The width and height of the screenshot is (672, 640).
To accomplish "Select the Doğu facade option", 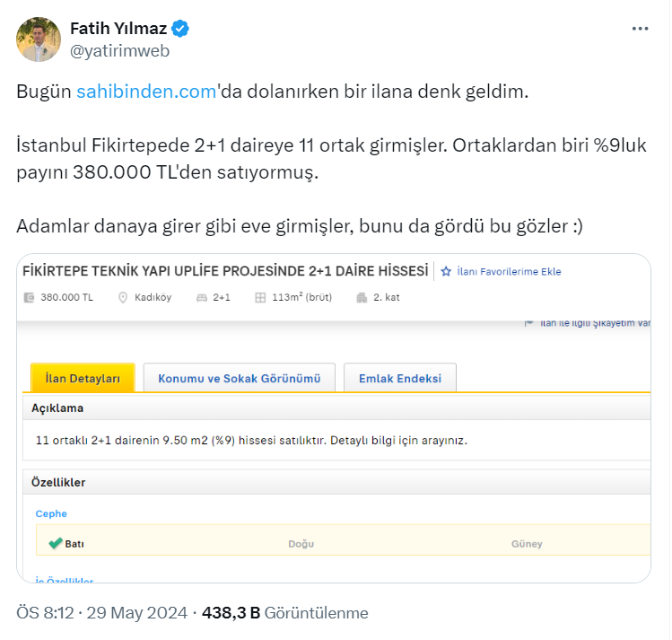I will [x=301, y=544].
